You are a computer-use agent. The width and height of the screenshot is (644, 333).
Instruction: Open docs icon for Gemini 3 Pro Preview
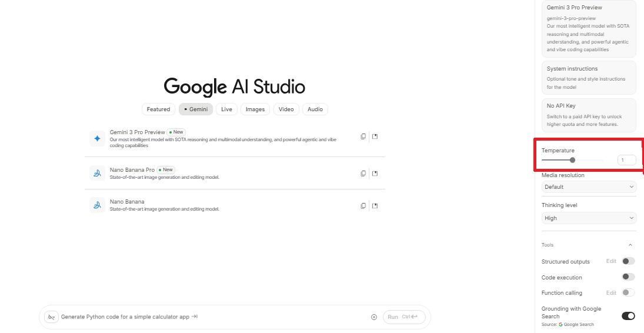point(375,136)
